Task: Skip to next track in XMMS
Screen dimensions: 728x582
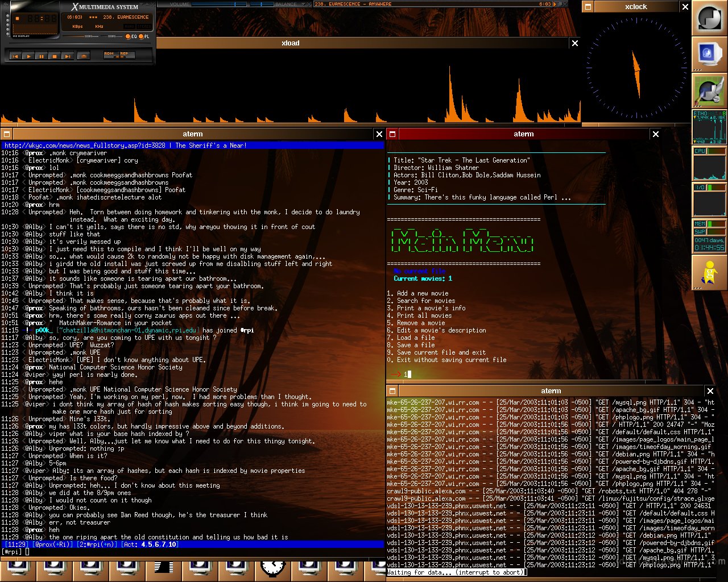Action: 68,56
